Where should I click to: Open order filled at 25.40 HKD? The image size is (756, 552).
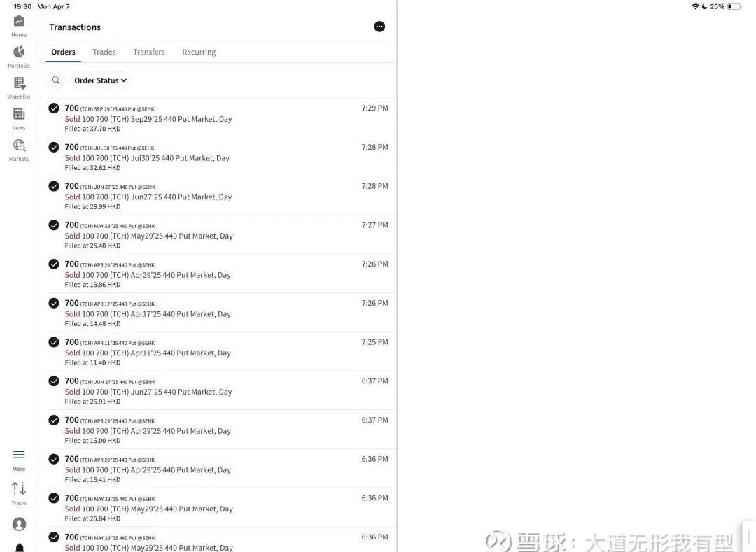(x=210, y=236)
